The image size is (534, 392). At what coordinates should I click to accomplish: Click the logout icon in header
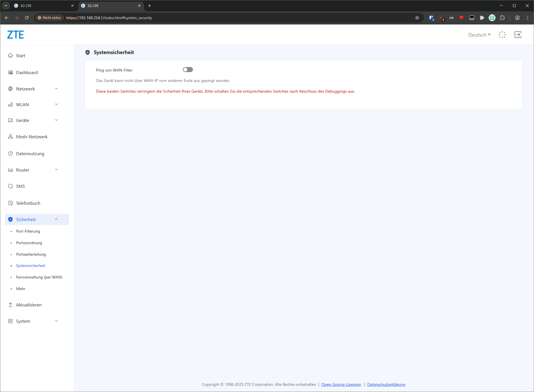pos(518,35)
